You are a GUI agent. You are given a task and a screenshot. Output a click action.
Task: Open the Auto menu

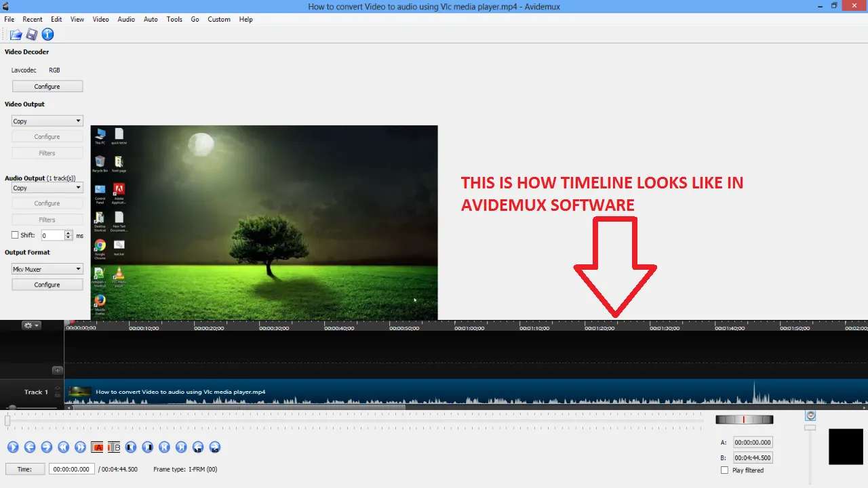click(x=151, y=20)
